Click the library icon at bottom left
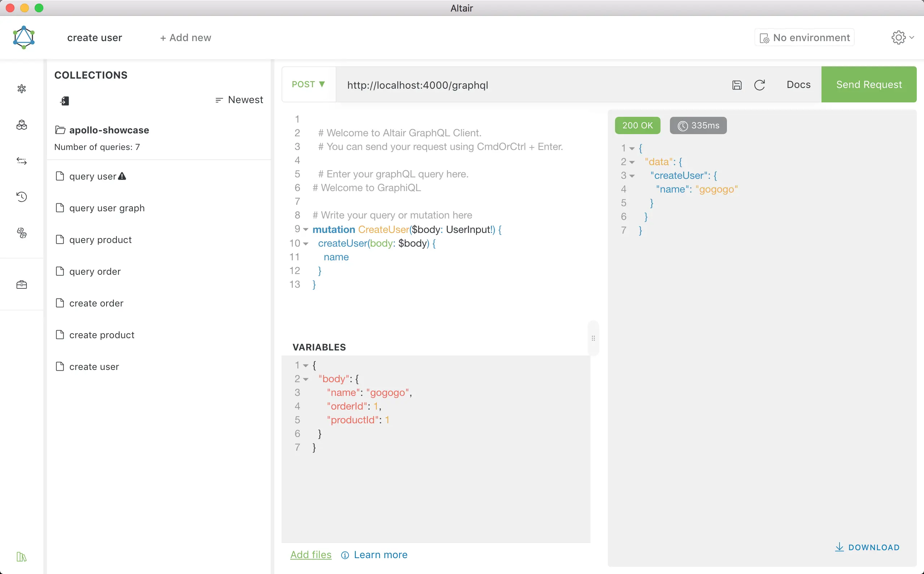 tap(22, 557)
